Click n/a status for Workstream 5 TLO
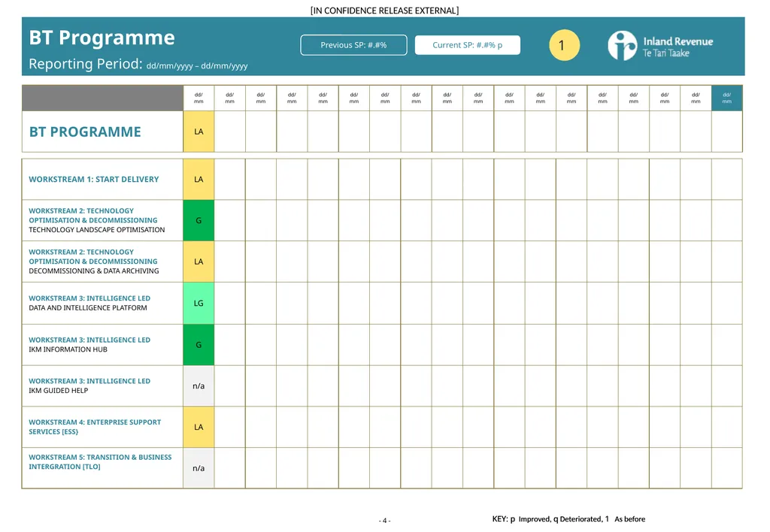The height and width of the screenshot is (532, 770). tap(199, 468)
